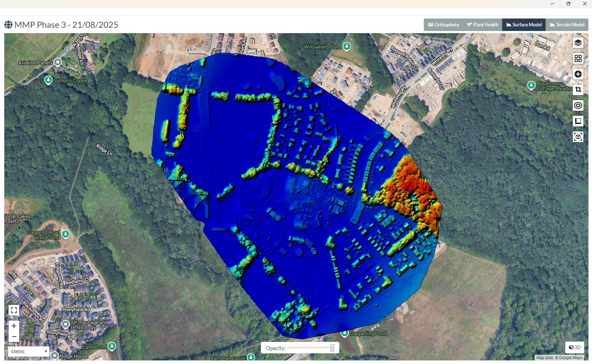Enter fullscreen map mode

(x=14, y=310)
